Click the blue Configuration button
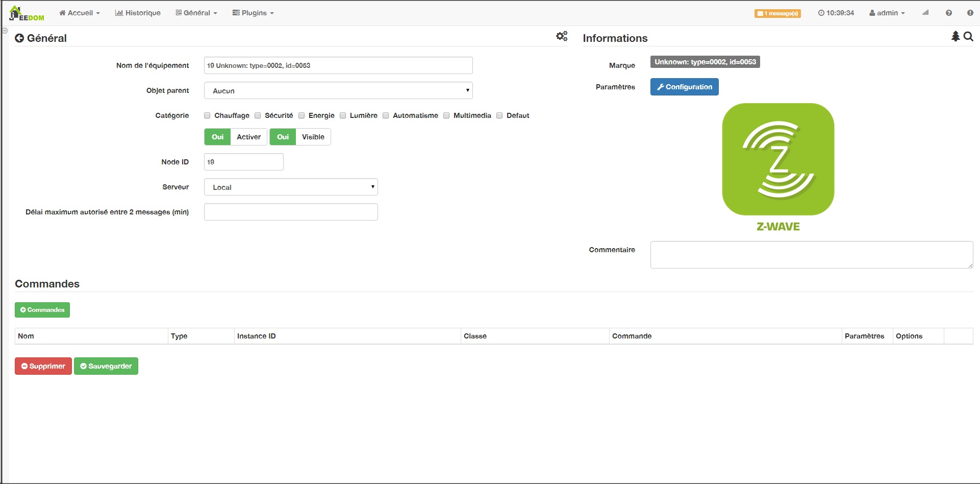Screen dimensions: 980x484 click(x=685, y=87)
